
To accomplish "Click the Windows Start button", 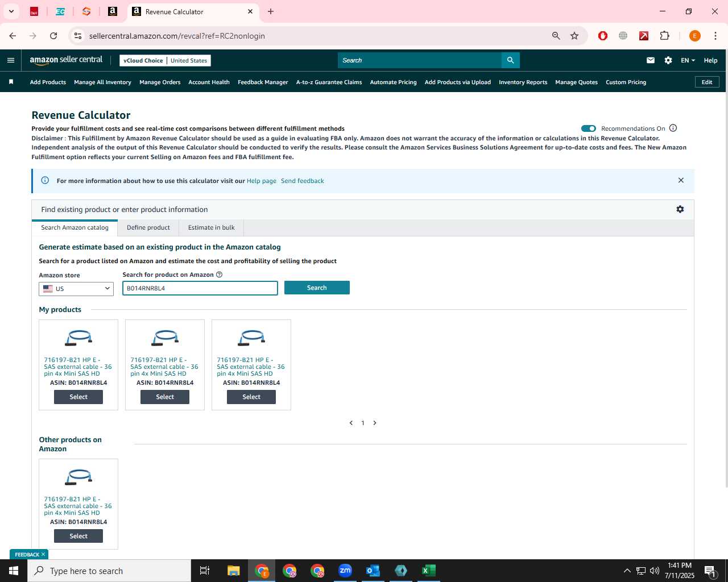I will click(14, 571).
